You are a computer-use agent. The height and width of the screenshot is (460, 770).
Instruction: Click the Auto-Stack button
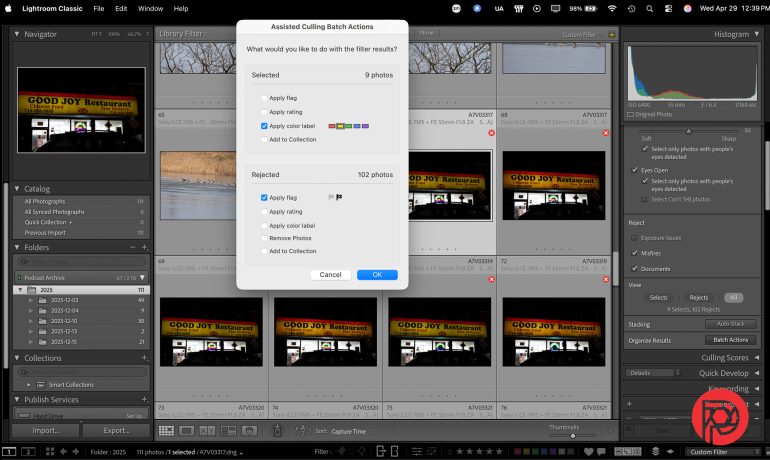pos(730,324)
